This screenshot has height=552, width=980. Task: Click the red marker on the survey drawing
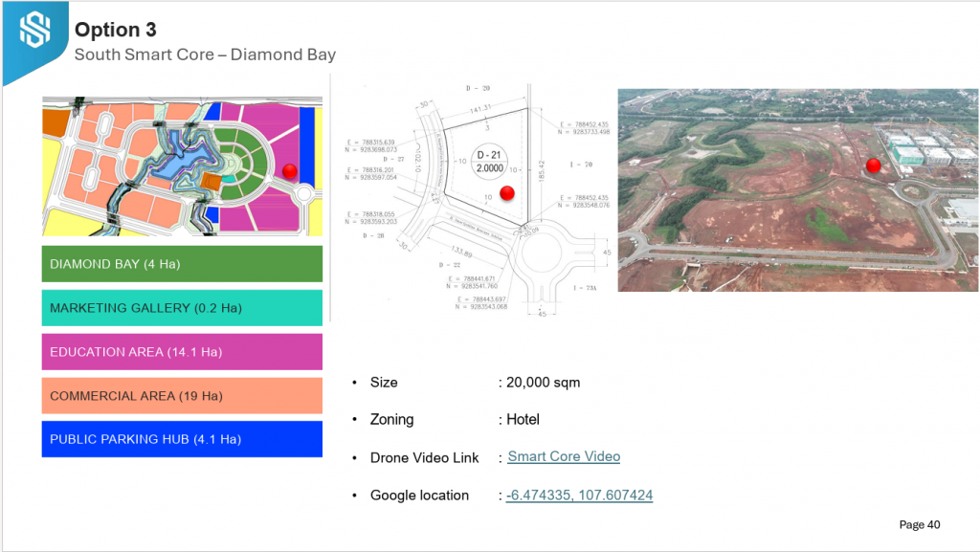[x=507, y=193]
